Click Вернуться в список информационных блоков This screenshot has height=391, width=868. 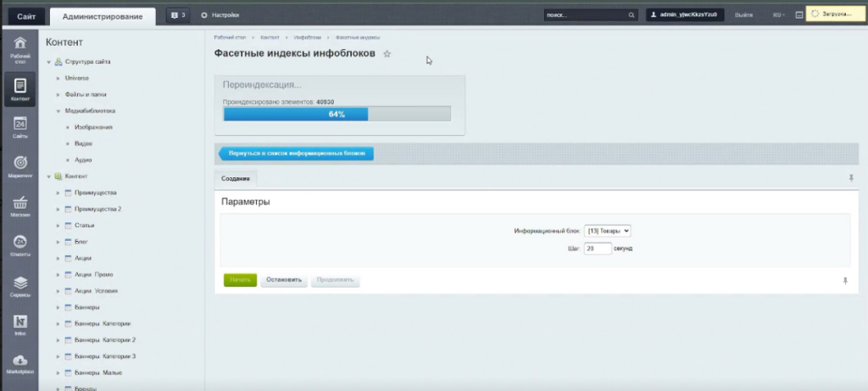[297, 154]
